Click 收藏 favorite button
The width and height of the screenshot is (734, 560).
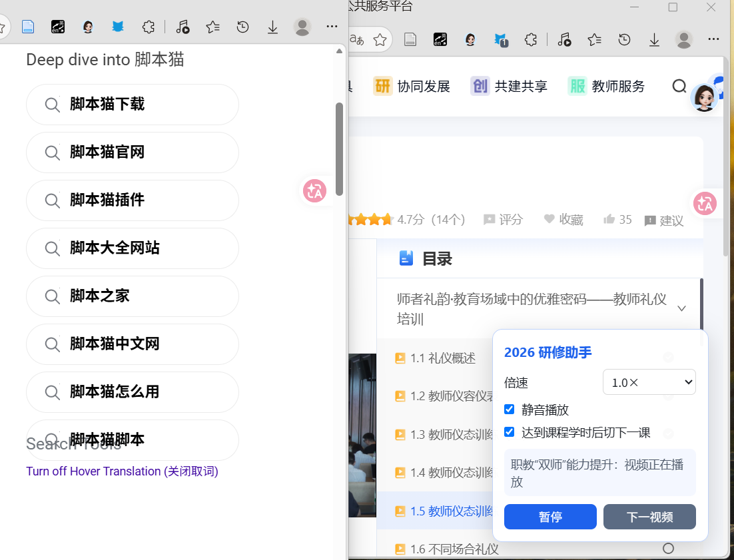(x=563, y=220)
